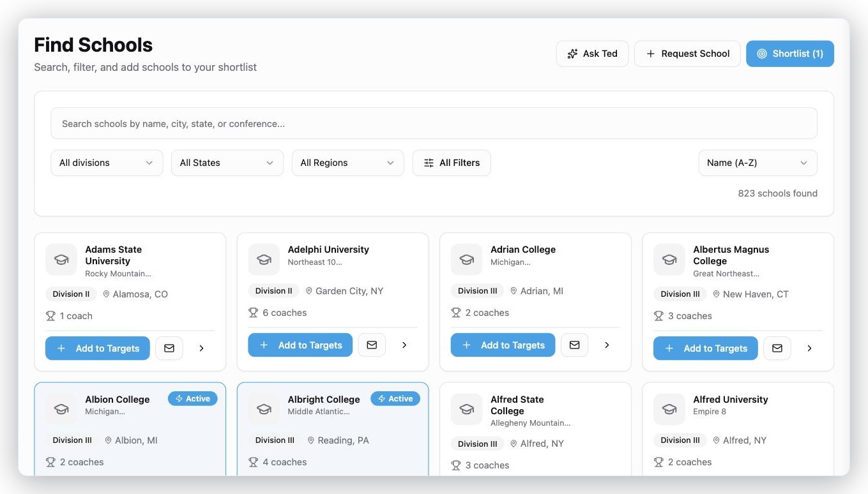The height and width of the screenshot is (494, 868).
Task: Click the Great Northeast… conference text
Action: point(726,274)
